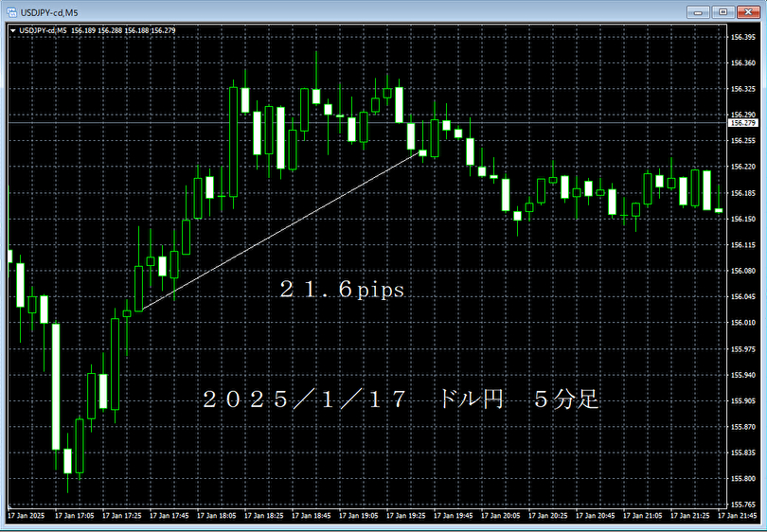Click the 155.975 price axis label
The image size is (767, 532).
click(x=743, y=349)
